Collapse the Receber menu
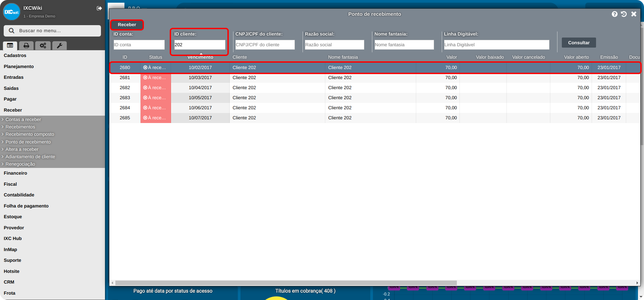The image size is (644, 300). (13, 110)
